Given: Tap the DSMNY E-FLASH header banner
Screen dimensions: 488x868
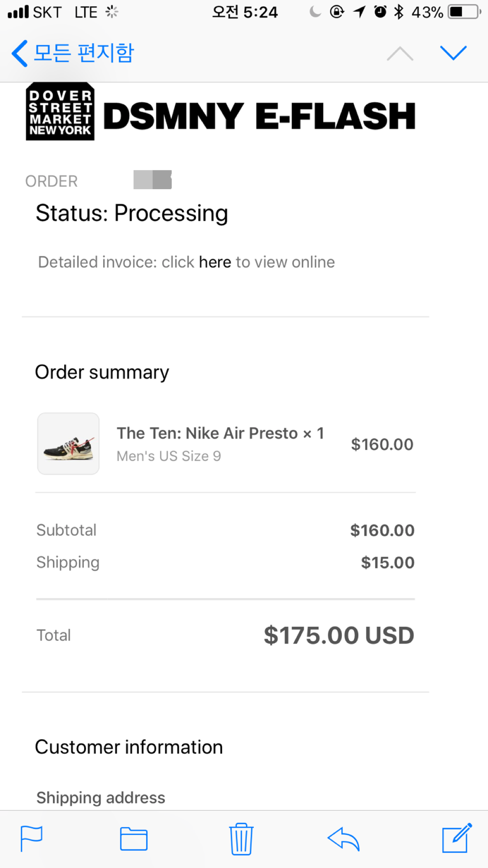Looking at the screenshot, I should 259,116.
